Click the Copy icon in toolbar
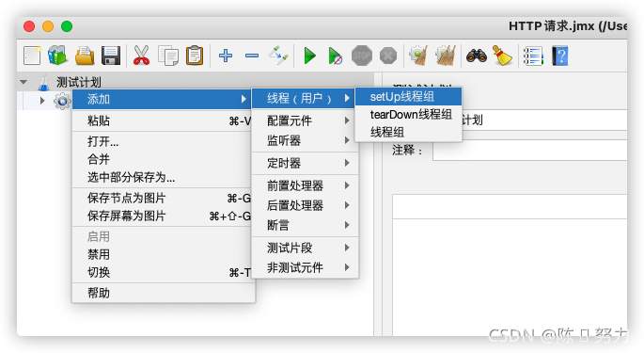This screenshot has height=353, width=644. tap(168, 56)
